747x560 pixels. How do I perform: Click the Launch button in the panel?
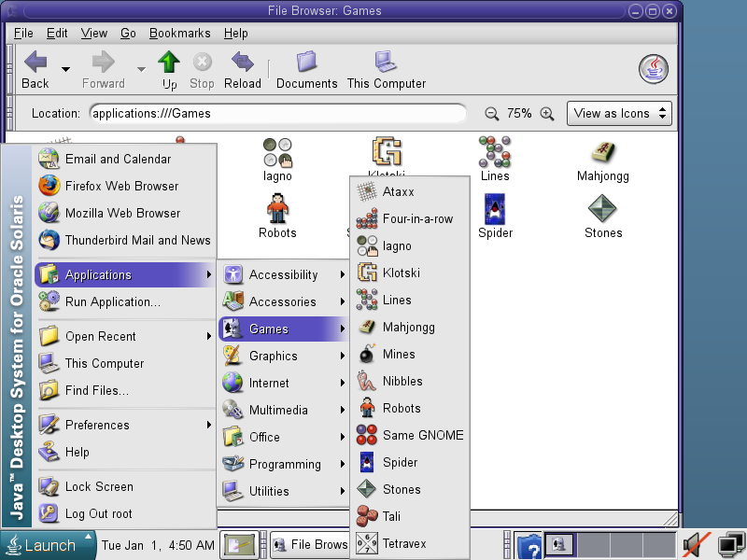coord(48,545)
